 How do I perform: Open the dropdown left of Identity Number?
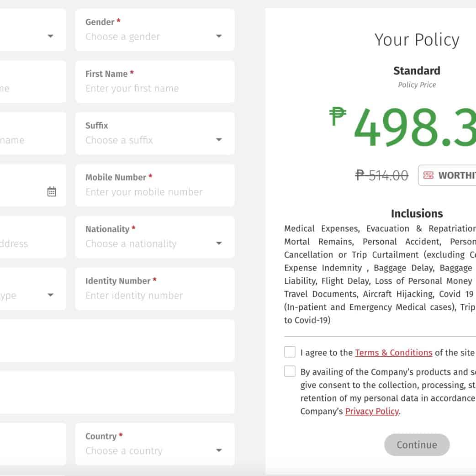tap(51, 295)
